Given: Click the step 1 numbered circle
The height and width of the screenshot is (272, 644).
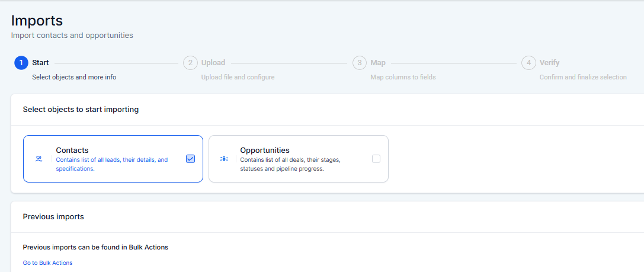Looking at the screenshot, I should [21, 63].
